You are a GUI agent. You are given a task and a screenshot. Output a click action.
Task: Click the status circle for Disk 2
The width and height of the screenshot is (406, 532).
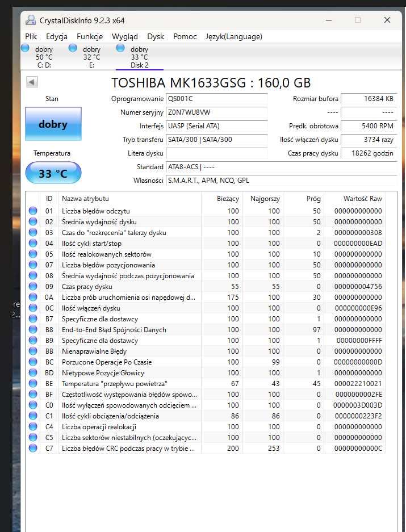tap(120, 48)
